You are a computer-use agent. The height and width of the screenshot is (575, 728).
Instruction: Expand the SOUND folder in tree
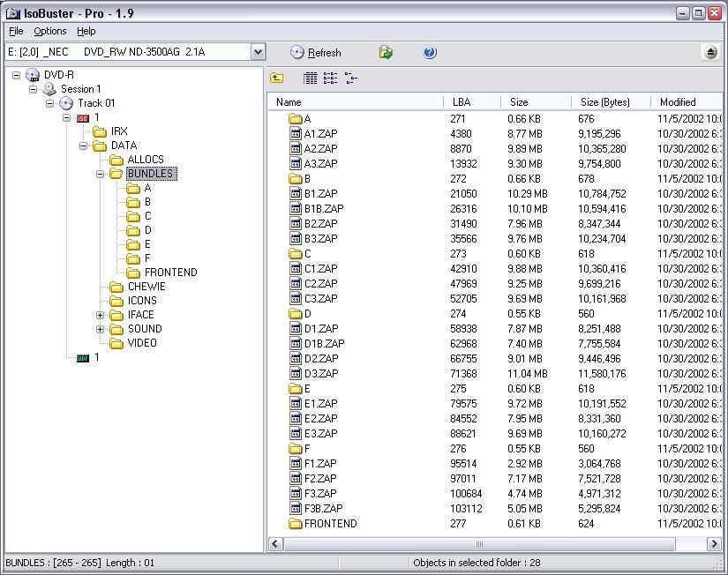coord(100,329)
